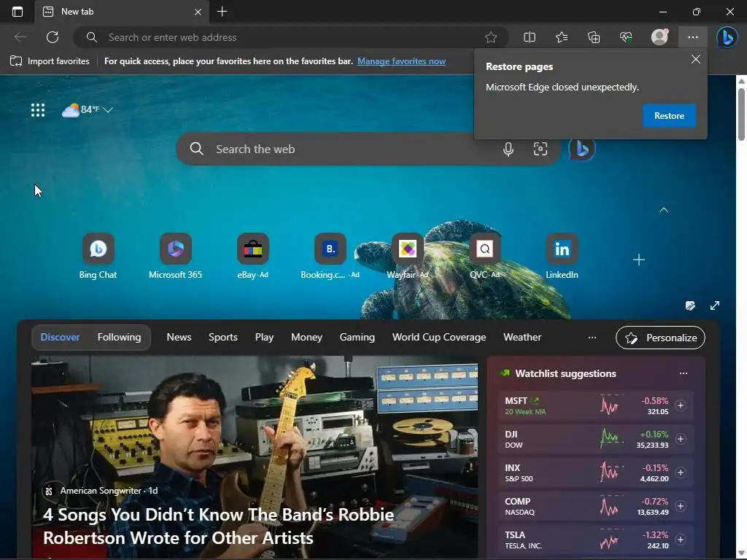
Task: Click the vertical page scrollbar thumb
Action: coord(741,114)
